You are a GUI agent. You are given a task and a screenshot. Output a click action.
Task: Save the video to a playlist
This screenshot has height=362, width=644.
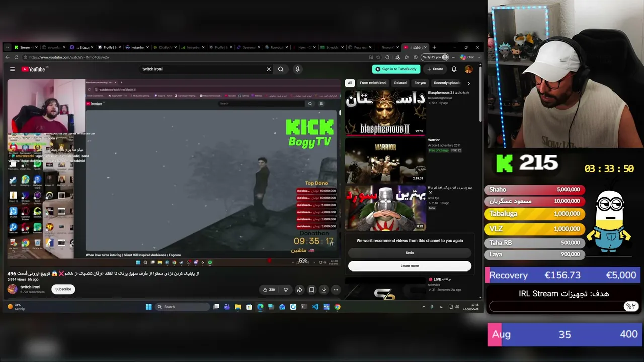(311, 290)
